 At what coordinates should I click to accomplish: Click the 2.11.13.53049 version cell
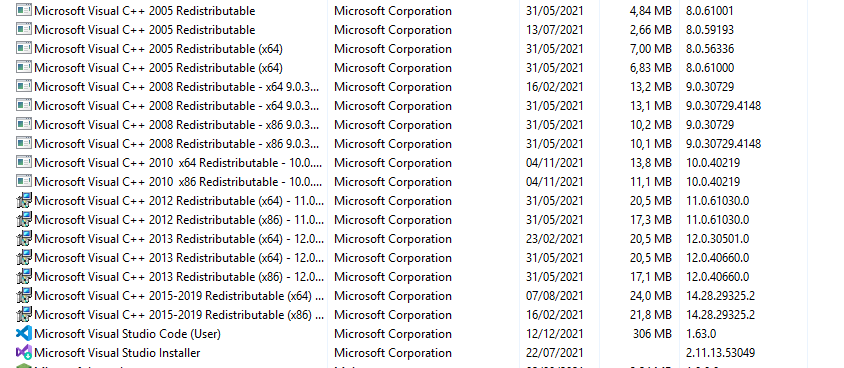click(x=720, y=353)
